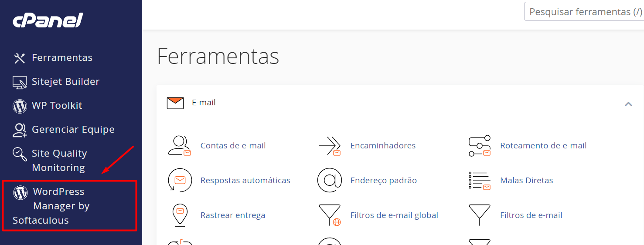Click the Roteamento de e-mail icon
The height and width of the screenshot is (245, 644).
pos(480,146)
